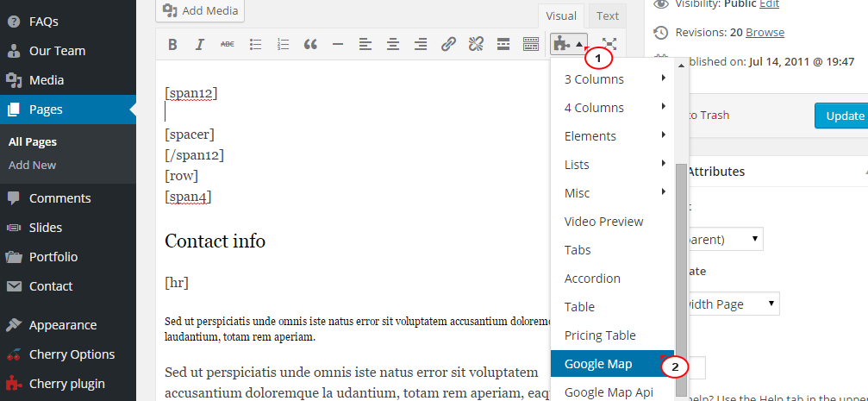Click the [row] shortcode text

pos(181,176)
